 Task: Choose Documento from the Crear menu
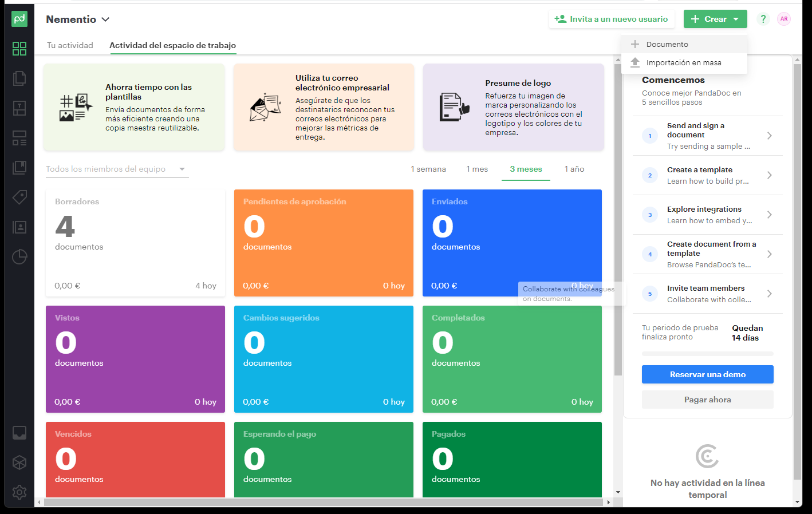(x=684, y=44)
